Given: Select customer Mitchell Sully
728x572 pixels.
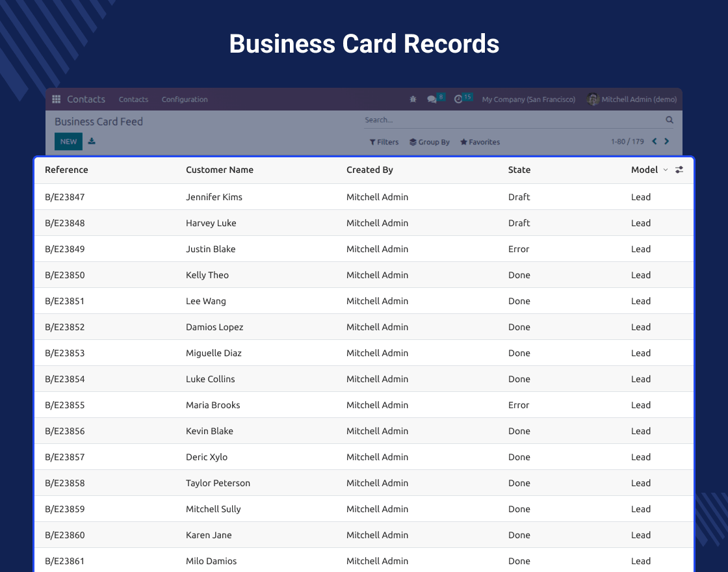Looking at the screenshot, I should coord(213,509).
